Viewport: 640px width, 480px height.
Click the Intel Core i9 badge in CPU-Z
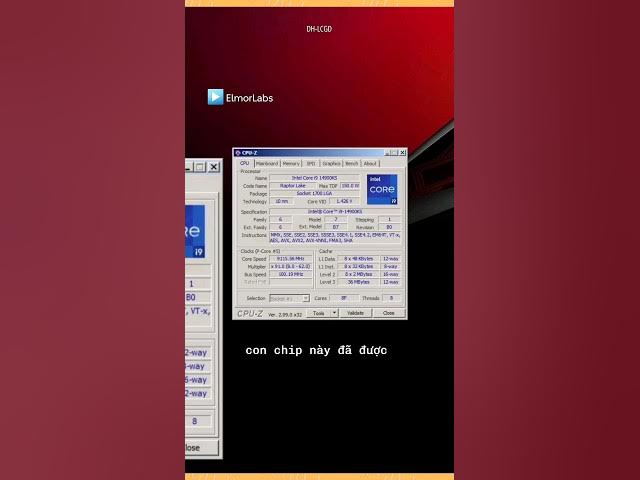(x=382, y=189)
